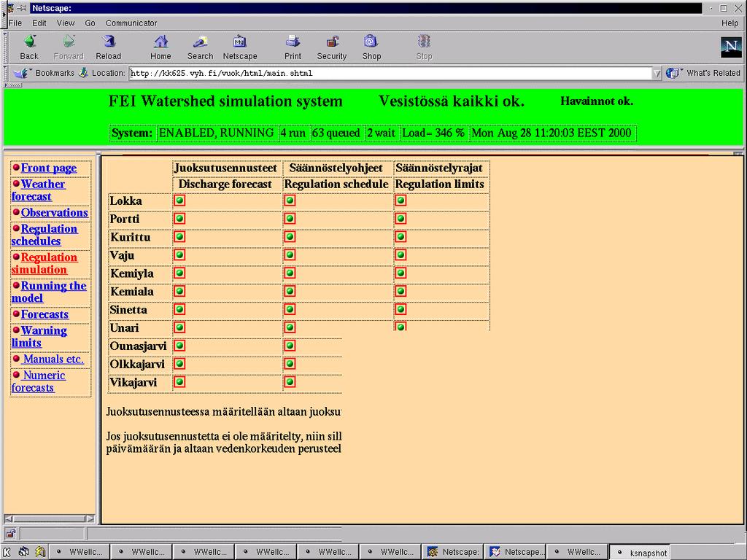Open the File menu

[x=15, y=23]
